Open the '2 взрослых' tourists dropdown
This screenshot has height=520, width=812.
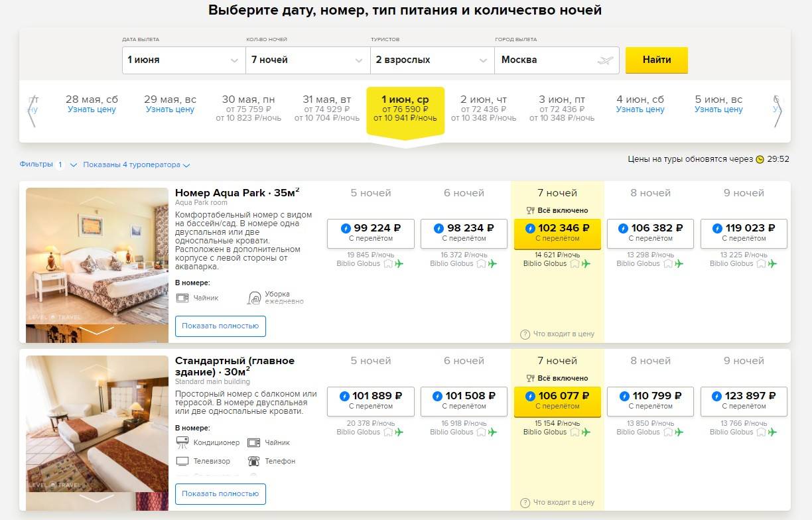(432, 60)
